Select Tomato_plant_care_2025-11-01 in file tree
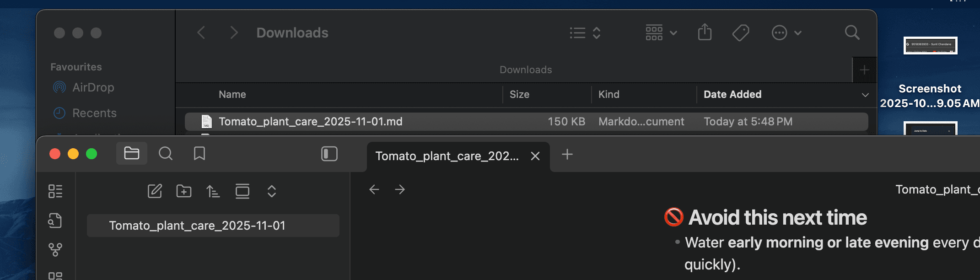980x280 pixels. click(213, 226)
